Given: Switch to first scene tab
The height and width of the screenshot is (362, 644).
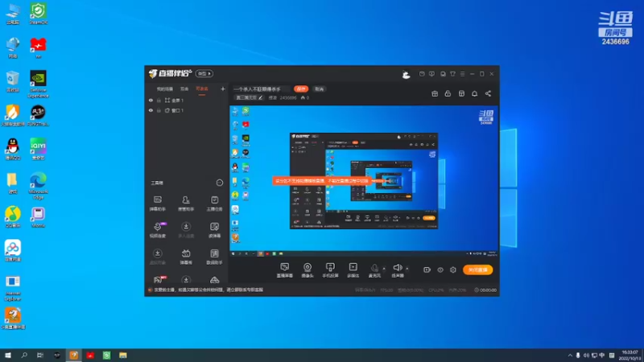Looking at the screenshot, I should coord(165,88).
